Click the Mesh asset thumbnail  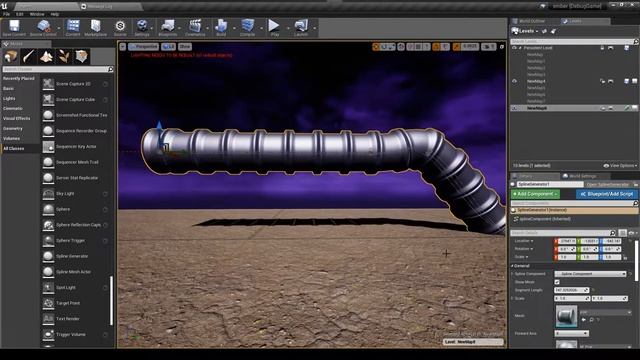click(566, 316)
